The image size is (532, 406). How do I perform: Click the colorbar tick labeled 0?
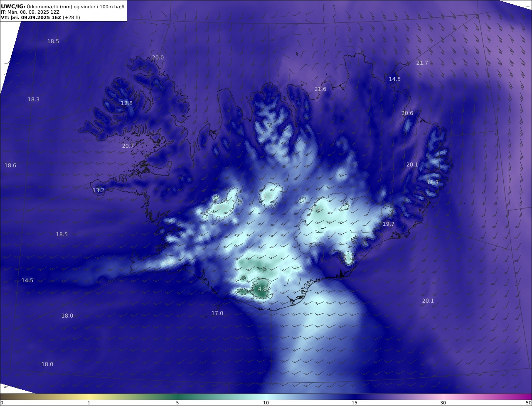click(x=2, y=403)
